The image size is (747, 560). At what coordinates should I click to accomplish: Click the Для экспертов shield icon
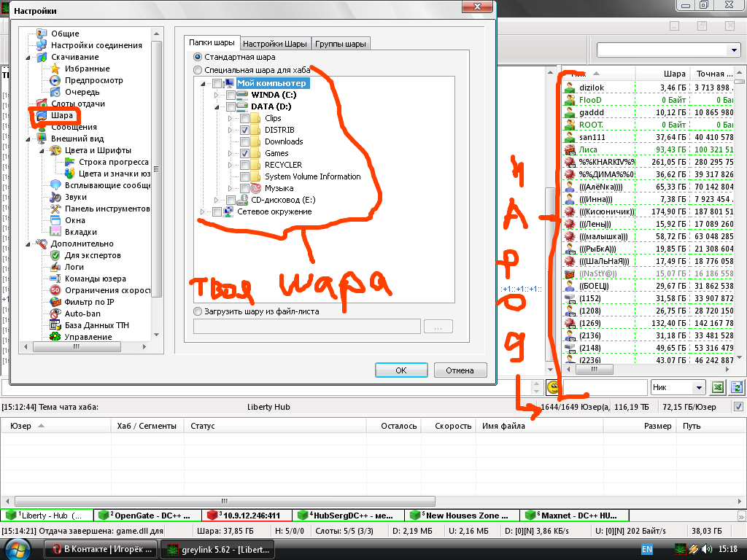click(x=55, y=255)
